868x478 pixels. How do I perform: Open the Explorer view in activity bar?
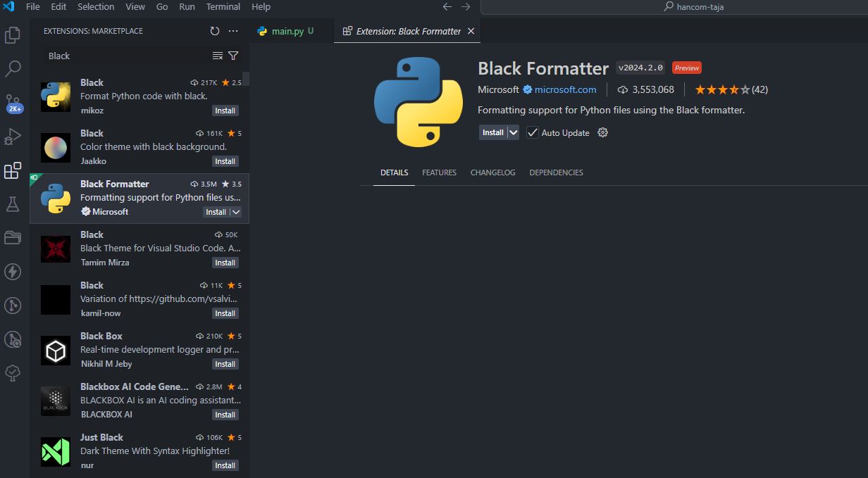(x=13, y=34)
